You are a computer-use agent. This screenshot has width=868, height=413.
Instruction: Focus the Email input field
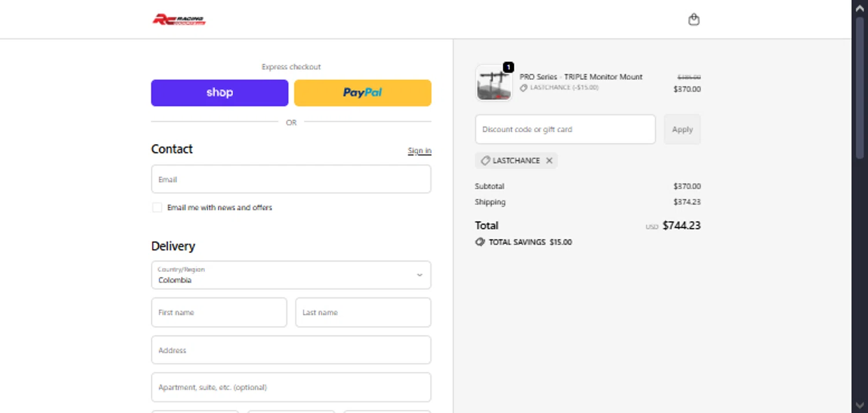click(291, 179)
